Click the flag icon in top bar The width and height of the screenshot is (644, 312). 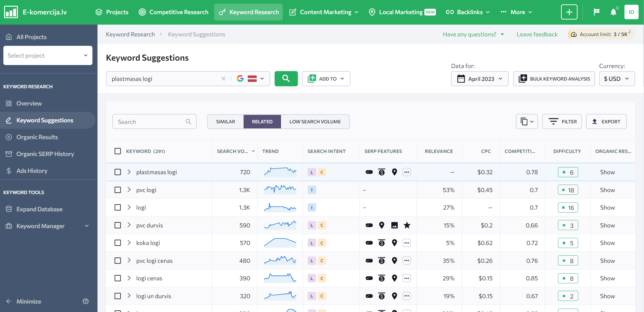pos(596,12)
